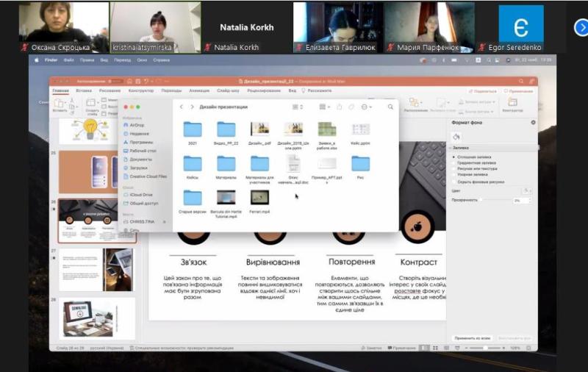Open the Анимация ribbon tab
Screen dimensions: 588x372
click(x=198, y=90)
